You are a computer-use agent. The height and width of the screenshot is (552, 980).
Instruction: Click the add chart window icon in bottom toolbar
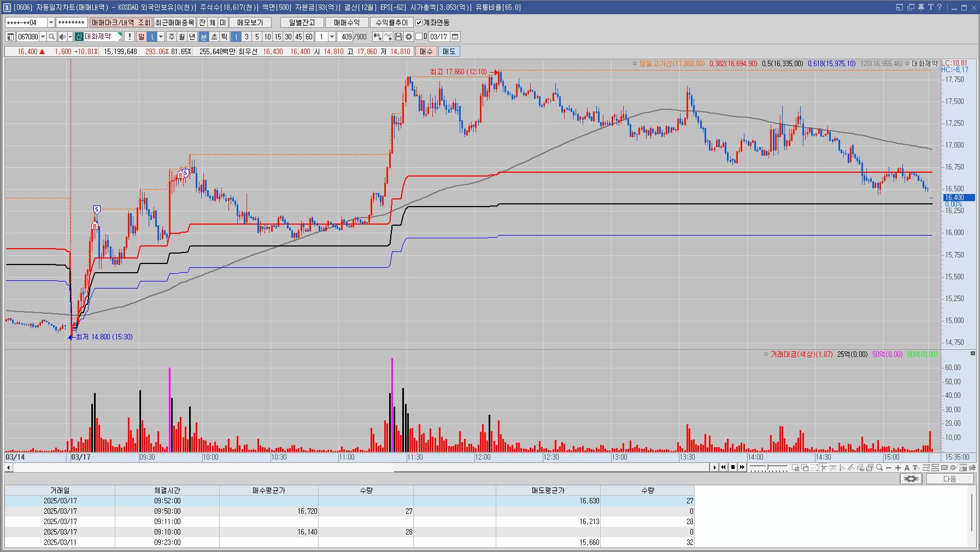[x=796, y=468]
